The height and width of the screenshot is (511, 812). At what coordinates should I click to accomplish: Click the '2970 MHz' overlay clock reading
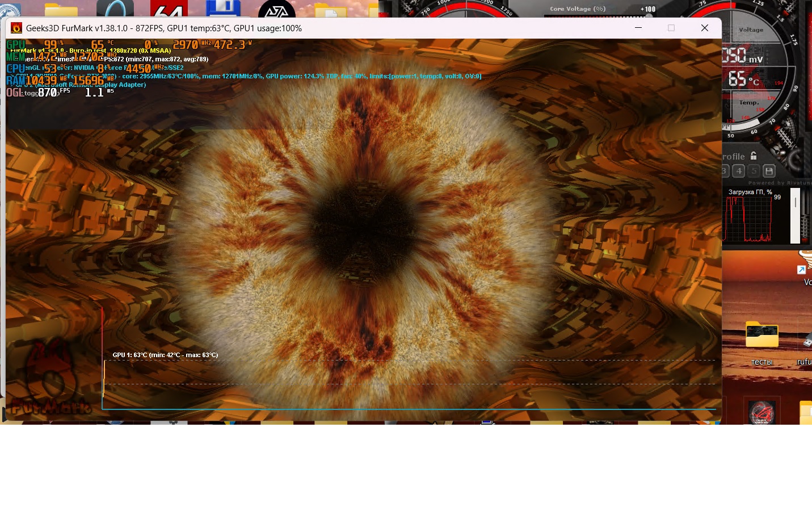192,44
